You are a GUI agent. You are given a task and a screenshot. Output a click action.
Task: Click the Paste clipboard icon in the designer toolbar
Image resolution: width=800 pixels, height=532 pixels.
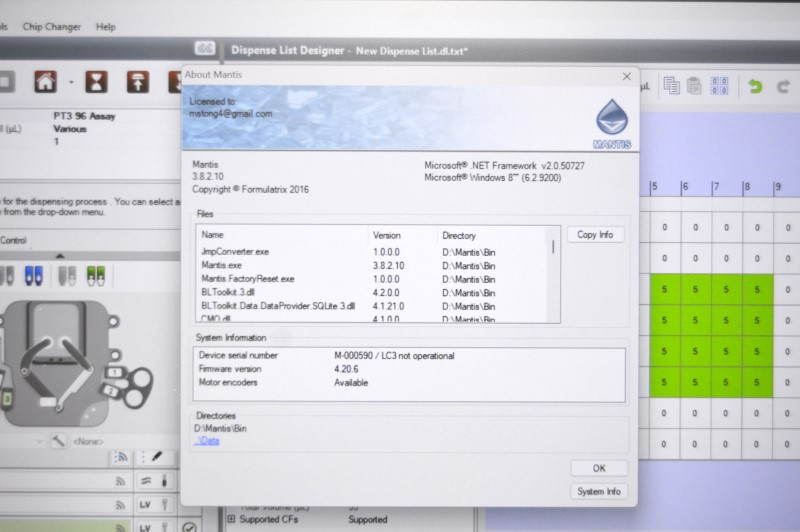(x=694, y=85)
